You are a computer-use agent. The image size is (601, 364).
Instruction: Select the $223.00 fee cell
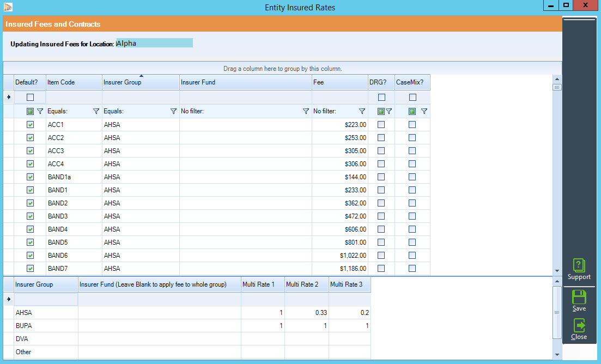click(340, 125)
